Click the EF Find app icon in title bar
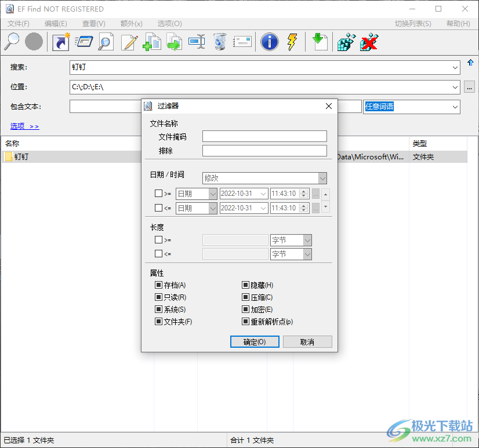 [9, 9]
